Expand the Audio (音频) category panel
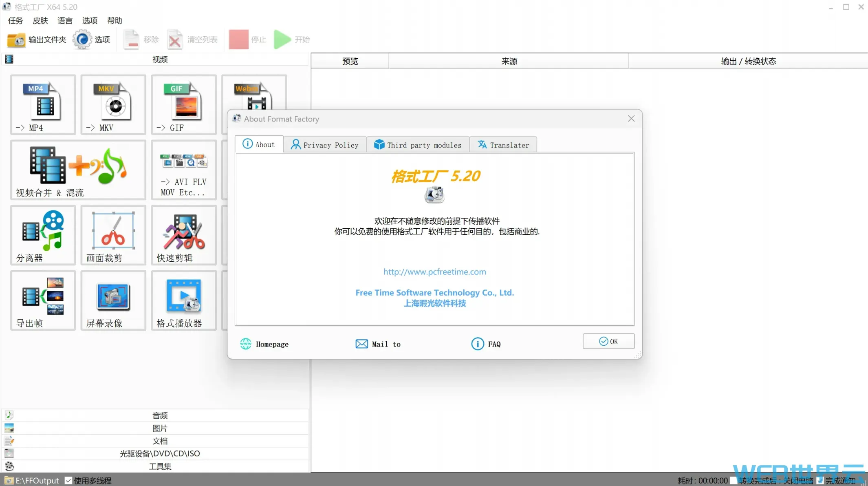Viewport: 868px width, 486px height. pos(155,415)
